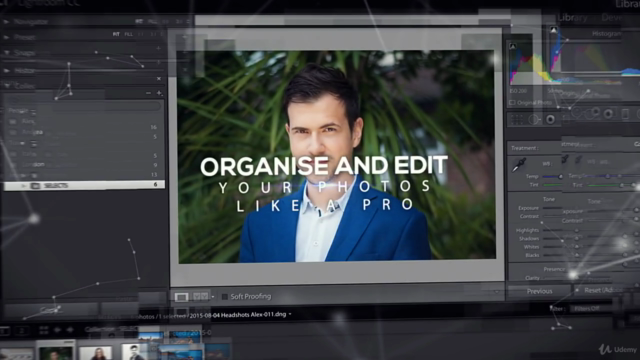Expand the Navigator panel
Screen dimensions: 640x360
click(6, 22)
